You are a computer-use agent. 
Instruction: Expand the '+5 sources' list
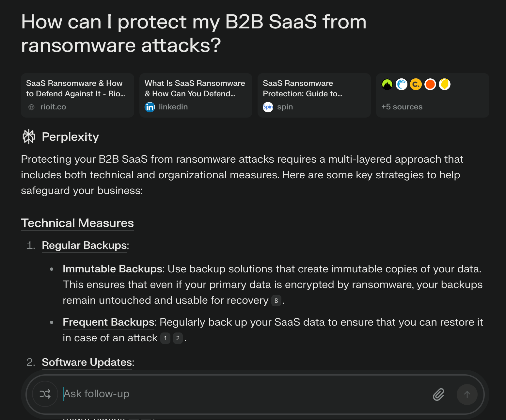[402, 107]
